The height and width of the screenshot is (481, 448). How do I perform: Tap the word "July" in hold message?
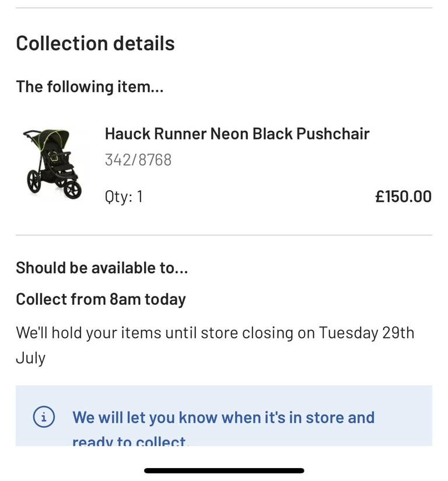pyautogui.click(x=30, y=357)
